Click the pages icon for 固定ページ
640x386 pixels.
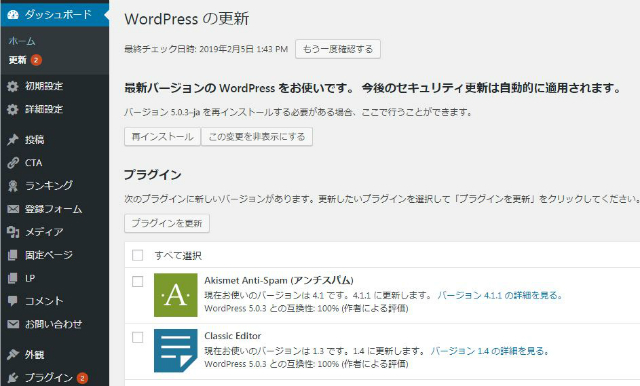(13, 255)
